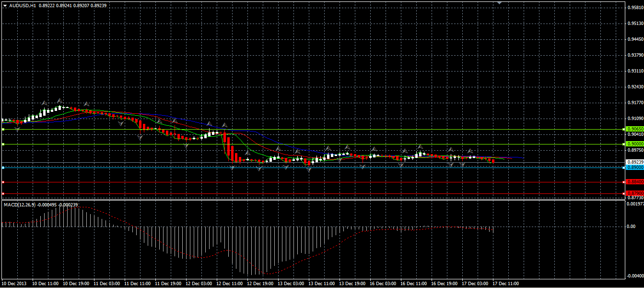Click the 13 Dec 11:00 time label

pos(322,284)
